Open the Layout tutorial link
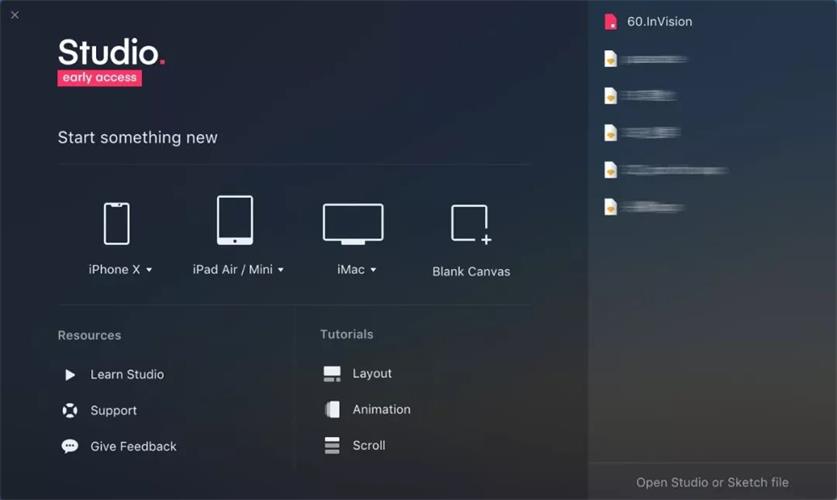Screen dimensions: 837x500 [x=372, y=374]
